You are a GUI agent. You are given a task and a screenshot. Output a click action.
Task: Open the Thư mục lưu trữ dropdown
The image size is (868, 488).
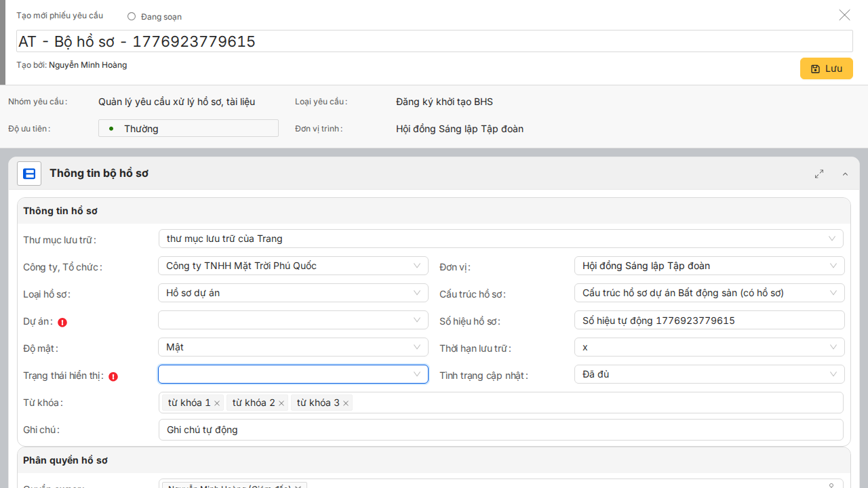click(x=500, y=239)
